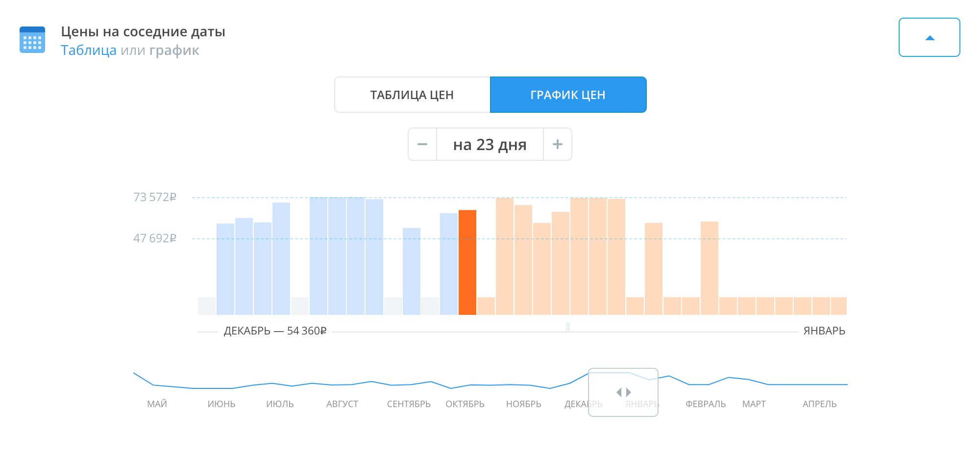Switch to the ТАБЛИЦА ЦЕН tab
Viewport: 980px width, 462px height.
coord(412,95)
